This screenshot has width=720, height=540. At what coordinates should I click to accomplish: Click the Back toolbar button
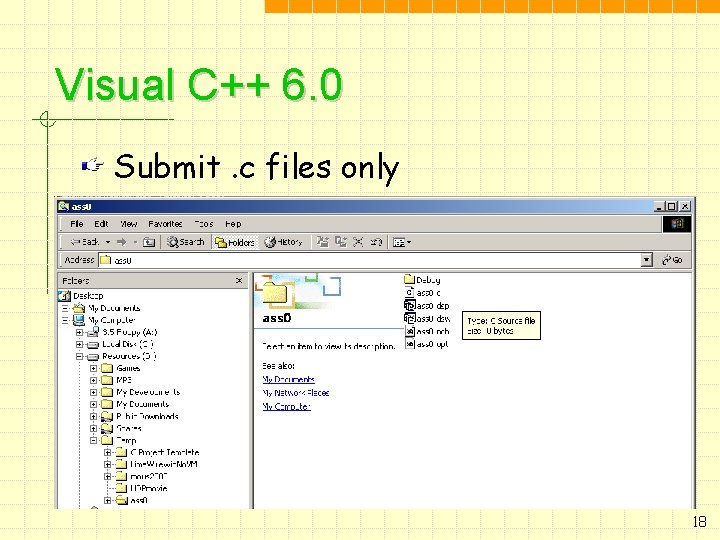[85, 242]
